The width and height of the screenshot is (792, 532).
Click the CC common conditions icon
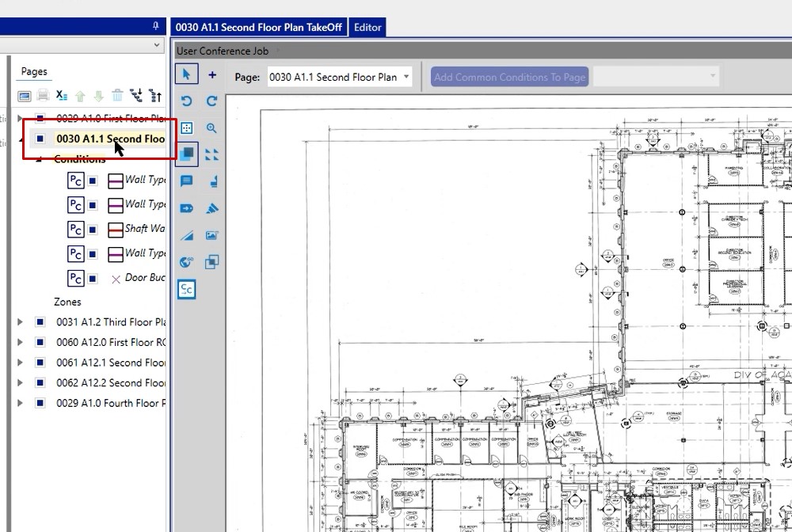click(186, 289)
